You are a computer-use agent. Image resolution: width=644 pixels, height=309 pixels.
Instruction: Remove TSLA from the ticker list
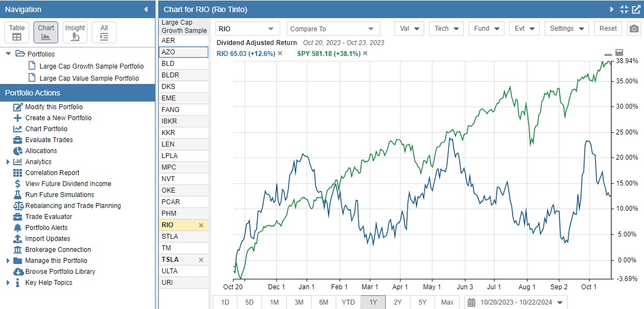(x=201, y=260)
